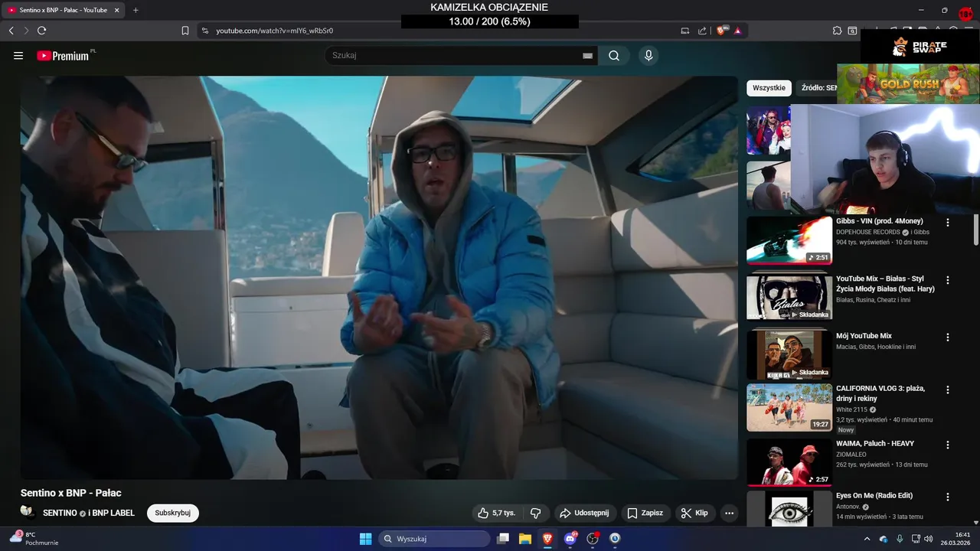Image resolution: width=980 pixels, height=551 pixels.
Task: Open SENTINO channel avatar
Action: [28, 512]
